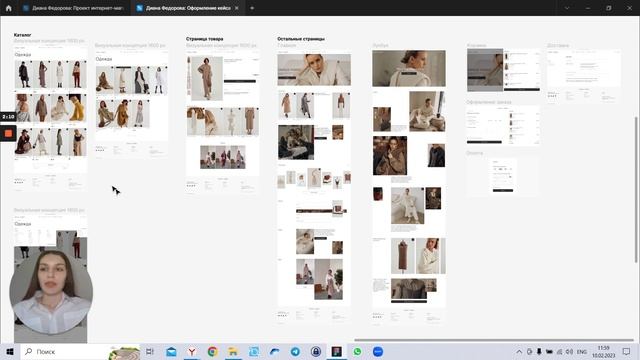This screenshot has height=360, width=640.
Task: Switch to the Проект интернет-магазина tab
Action: point(73,8)
